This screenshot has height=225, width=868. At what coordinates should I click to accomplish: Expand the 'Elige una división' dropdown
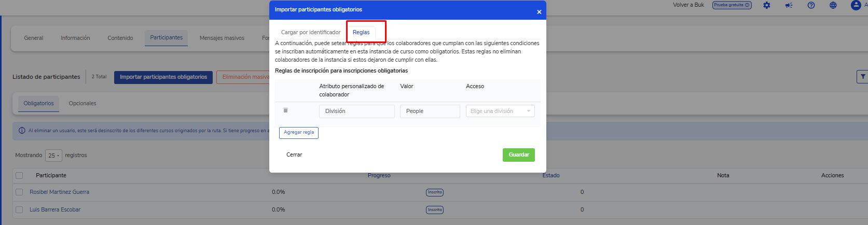coord(500,111)
